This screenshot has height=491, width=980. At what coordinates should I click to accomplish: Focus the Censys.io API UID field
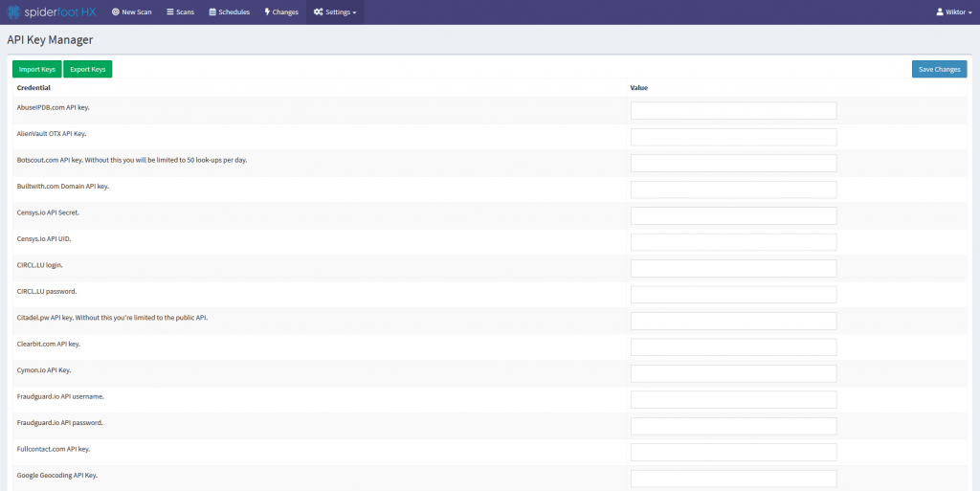point(733,242)
